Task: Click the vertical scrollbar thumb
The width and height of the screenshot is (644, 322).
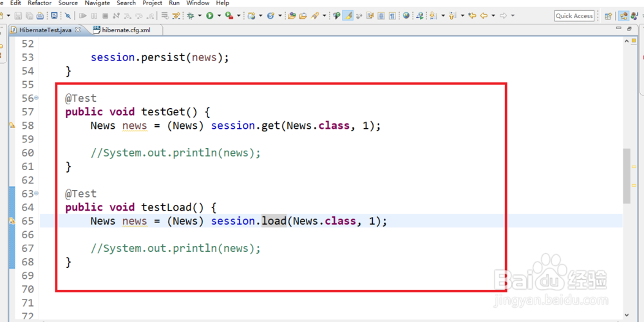Action: pyautogui.click(x=627, y=176)
